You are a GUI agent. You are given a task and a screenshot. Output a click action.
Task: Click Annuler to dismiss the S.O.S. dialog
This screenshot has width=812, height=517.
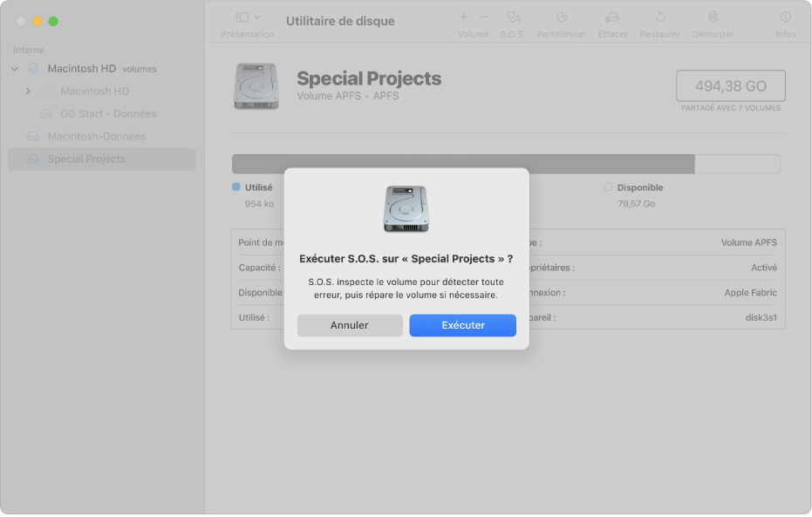350,325
